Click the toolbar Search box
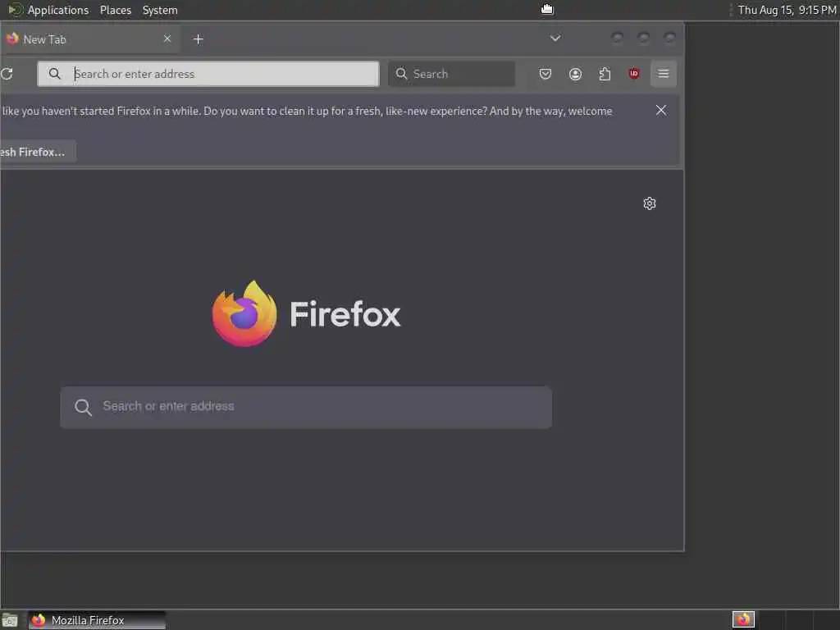The width and height of the screenshot is (840, 630). tap(451, 74)
